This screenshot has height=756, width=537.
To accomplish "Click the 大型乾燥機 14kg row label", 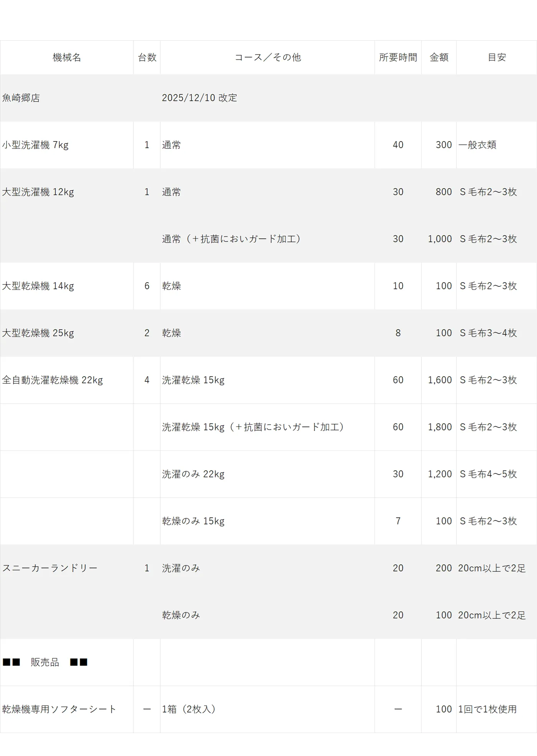I will coord(38,286).
